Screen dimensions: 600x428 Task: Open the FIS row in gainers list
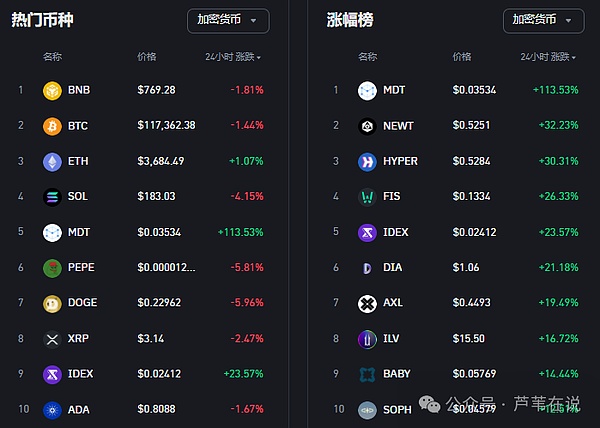(x=391, y=197)
